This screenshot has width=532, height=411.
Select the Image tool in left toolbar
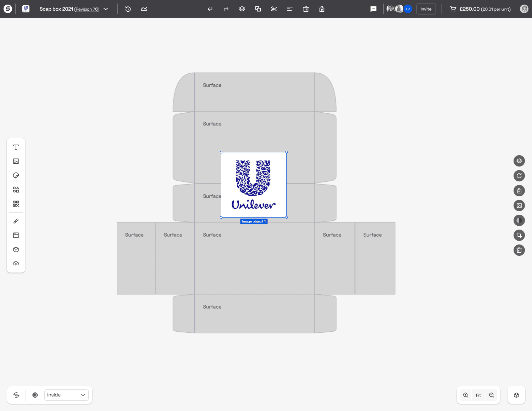point(16,161)
